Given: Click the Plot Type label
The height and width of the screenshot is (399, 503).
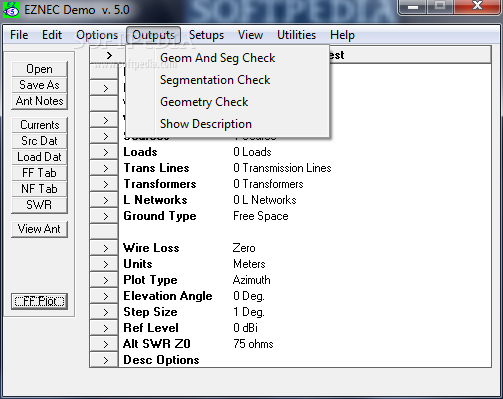Looking at the screenshot, I should tap(150, 280).
